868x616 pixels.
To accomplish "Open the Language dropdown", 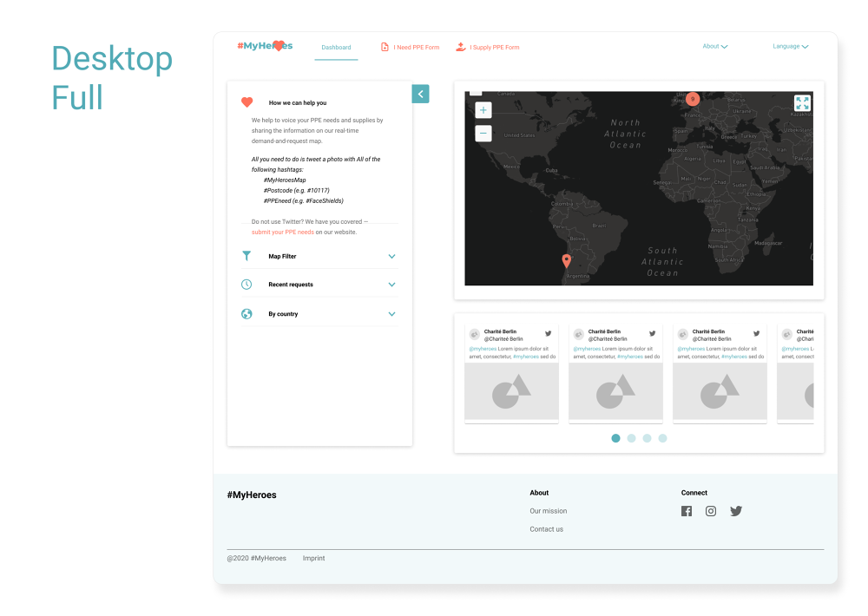I will point(790,47).
